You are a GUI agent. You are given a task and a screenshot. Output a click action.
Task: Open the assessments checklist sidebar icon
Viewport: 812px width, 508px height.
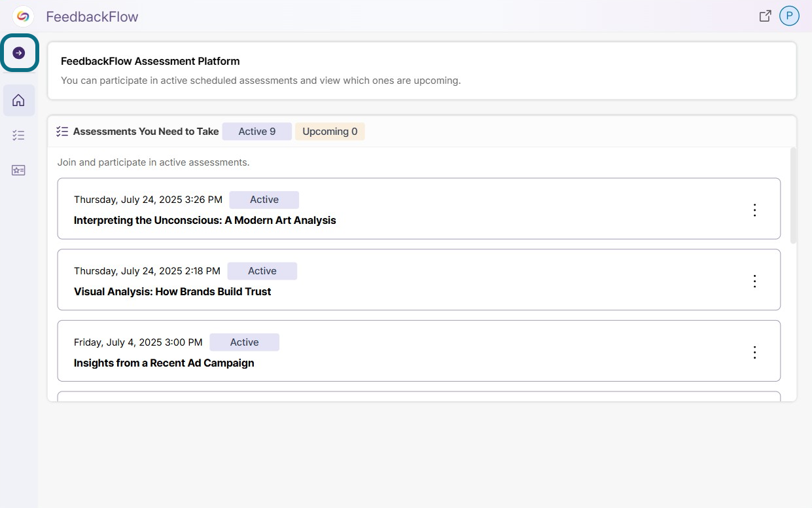click(19, 136)
